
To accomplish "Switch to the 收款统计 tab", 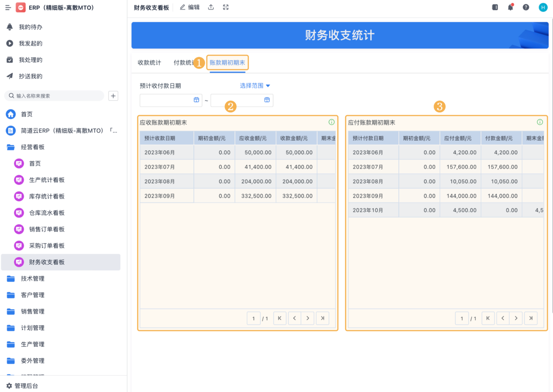I will pyautogui.click(x=149, y=63).
